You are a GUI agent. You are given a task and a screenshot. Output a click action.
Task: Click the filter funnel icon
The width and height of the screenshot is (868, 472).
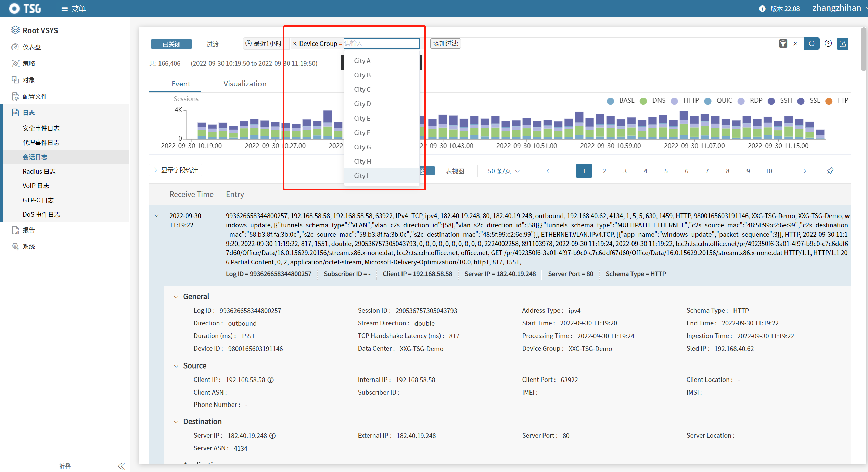pos(783,44)
